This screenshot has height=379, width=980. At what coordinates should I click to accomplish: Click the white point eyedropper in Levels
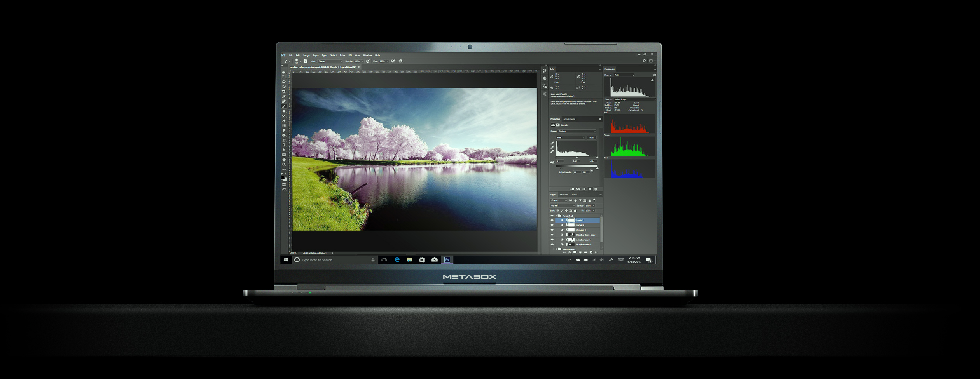[552, 151]
